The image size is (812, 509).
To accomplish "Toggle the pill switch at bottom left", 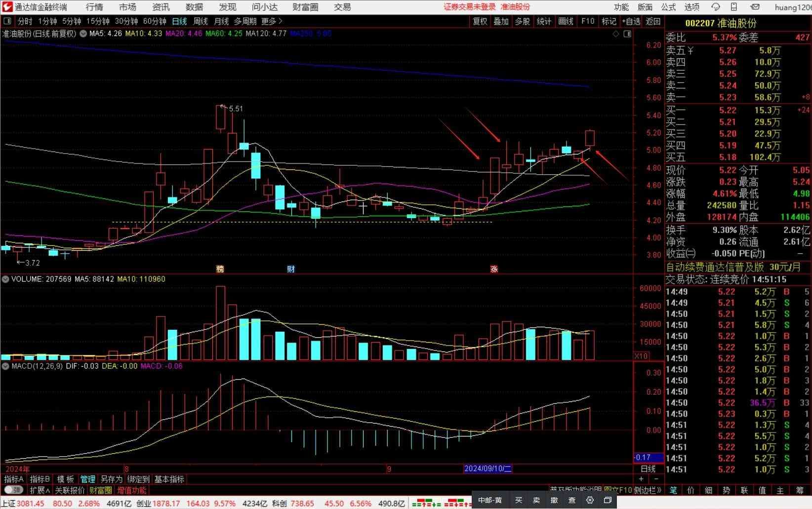I will pyautogui.click(x=13, y=490).
